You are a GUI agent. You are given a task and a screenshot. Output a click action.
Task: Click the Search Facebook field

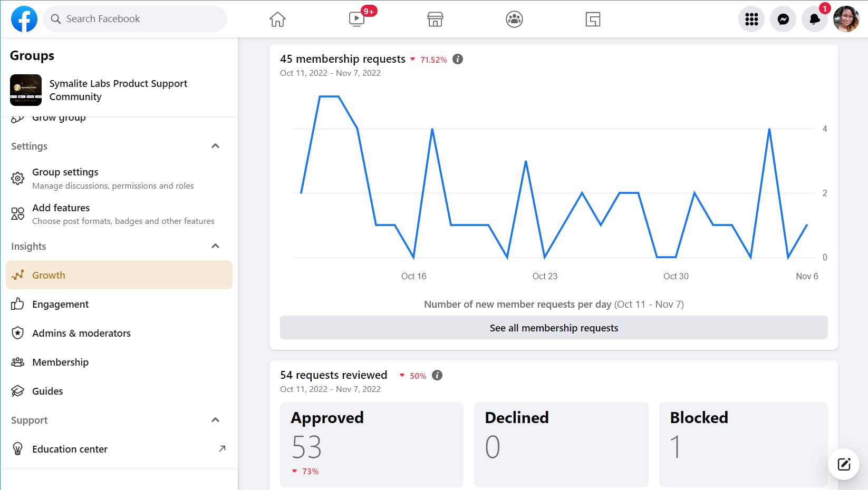(x=134, y=18)
